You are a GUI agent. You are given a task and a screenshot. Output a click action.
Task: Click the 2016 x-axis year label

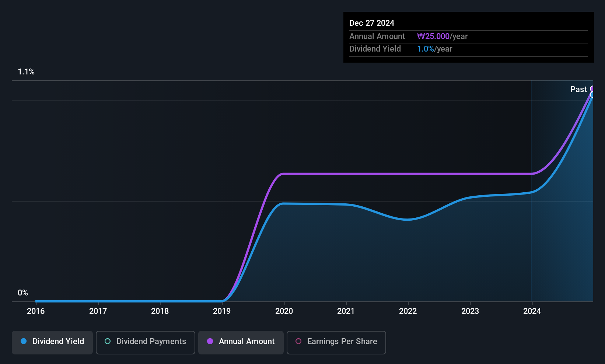pyautogui.click(x=36, y=311)
